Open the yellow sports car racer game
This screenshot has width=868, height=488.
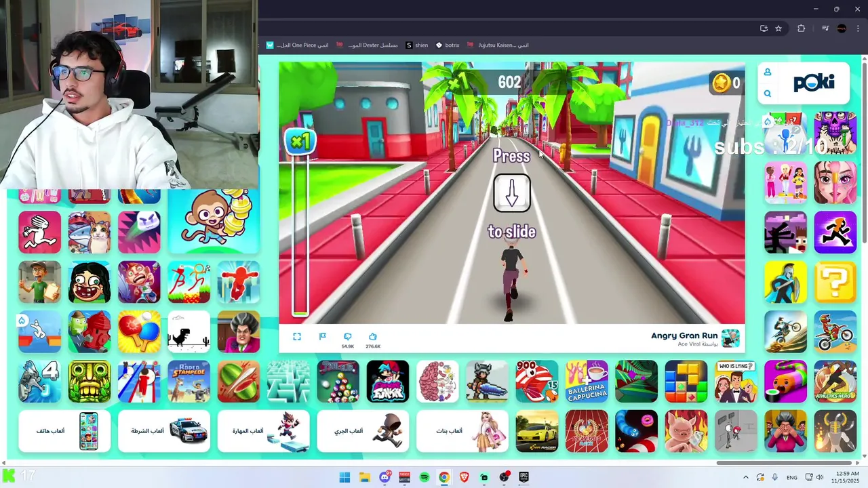[x=536, y=431]
